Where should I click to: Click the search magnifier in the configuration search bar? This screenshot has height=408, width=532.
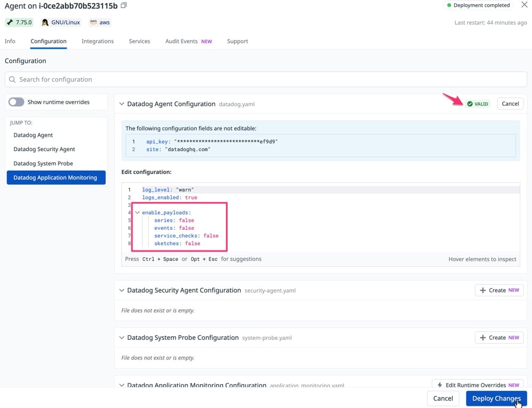(x=12, y=79)
